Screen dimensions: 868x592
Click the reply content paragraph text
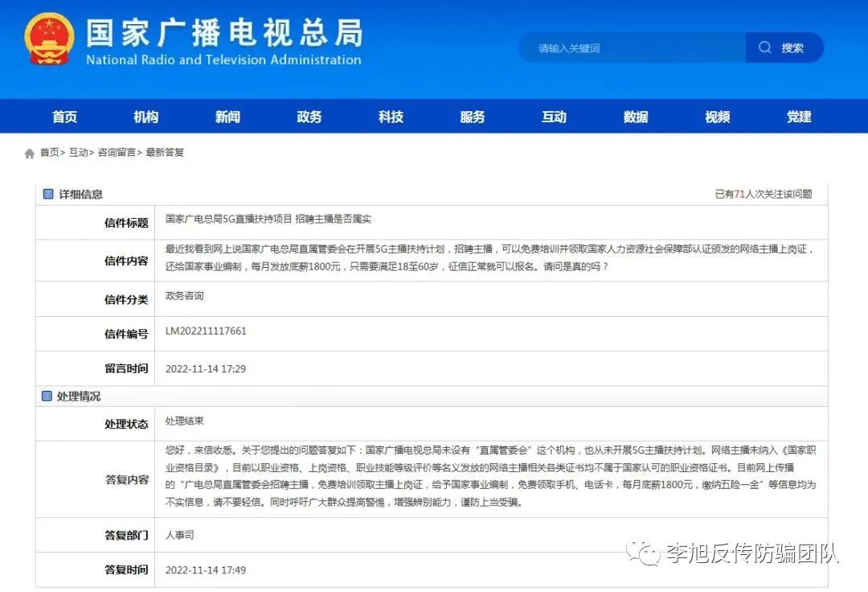click(x=491, y=475)
